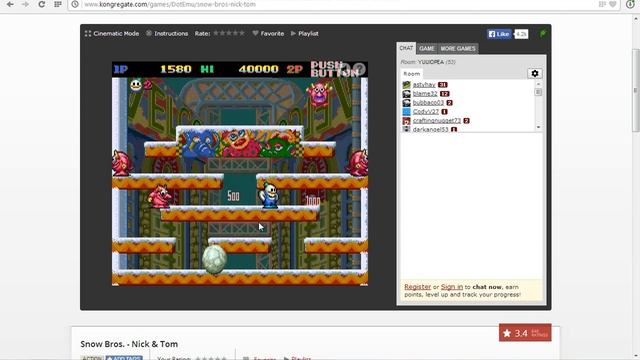Image resolution: width=640 pixels, height=360 pixels.
Task: Click the 3.4 average rating badge
Action: 525,333
